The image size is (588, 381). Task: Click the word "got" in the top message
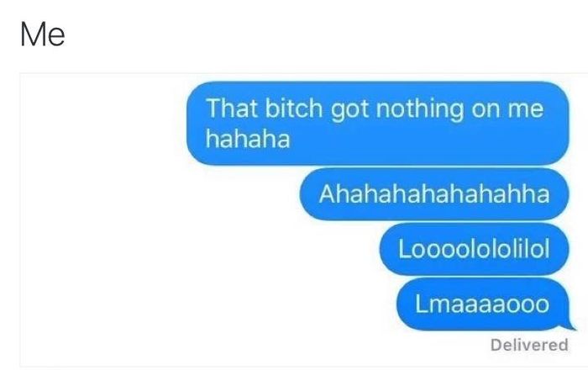point(349,110)
